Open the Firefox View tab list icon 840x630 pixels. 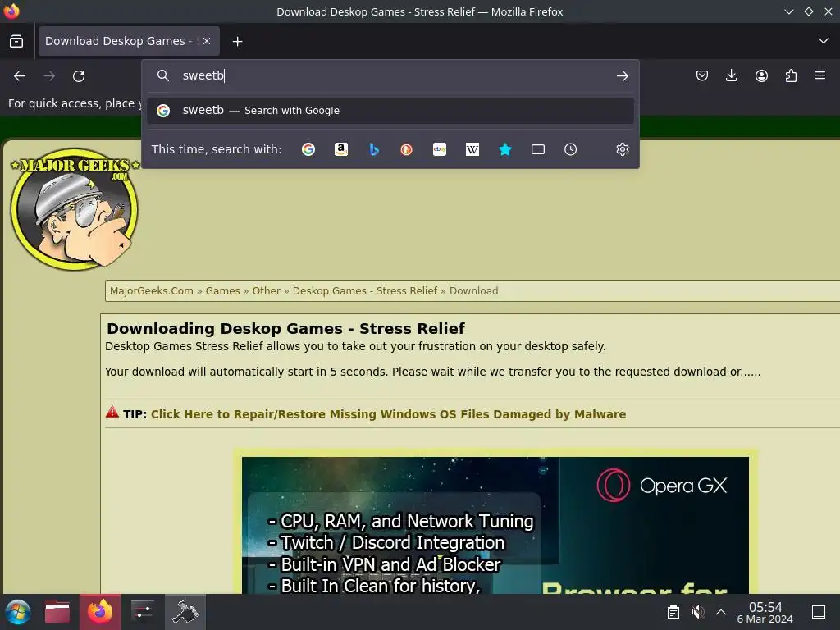pyautogui.click(x=16, y=41)
